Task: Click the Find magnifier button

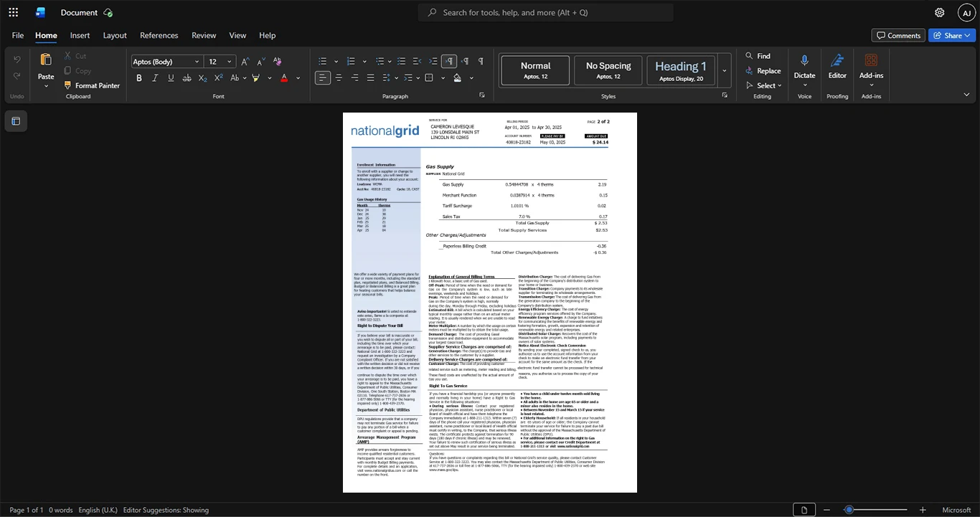Action: 758,56
